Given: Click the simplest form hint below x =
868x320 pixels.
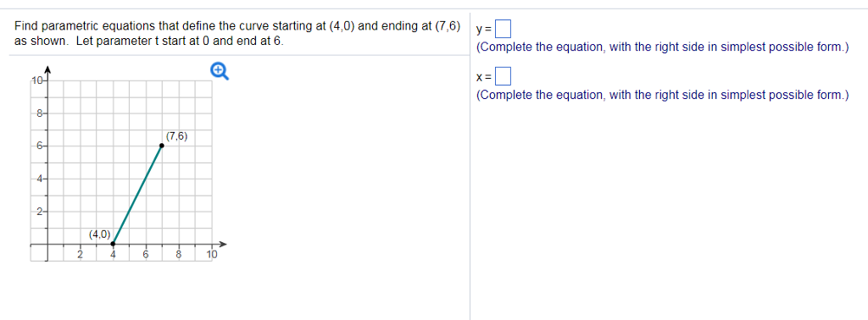Looking at the screenshot, I should click(662, 95).
